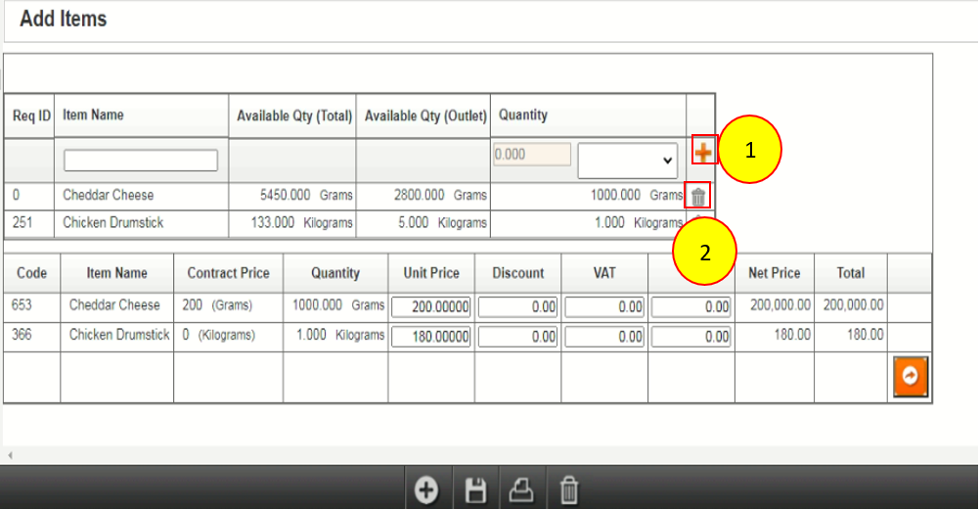Edit the VAT field for Cheddar Cheese
Screen dimensions: 980x509
coord(604,307)
